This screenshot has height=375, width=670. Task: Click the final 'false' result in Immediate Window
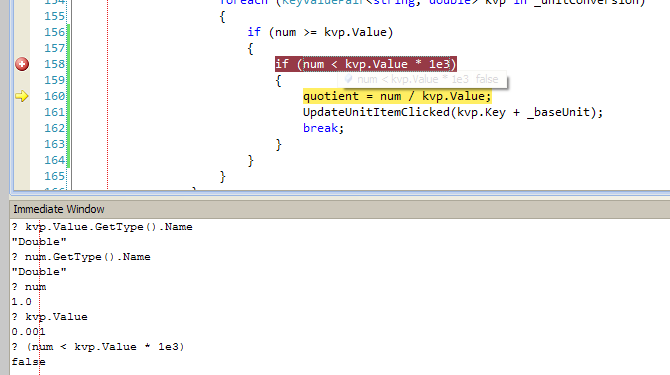pyautogui.click(x=28, y=362)
